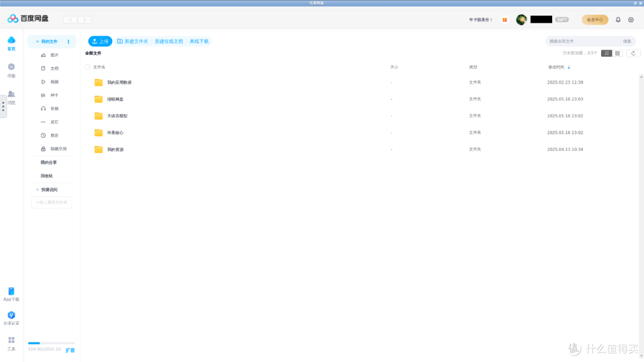Select the 绿联网盘 folder name
Screen dimensions: 644x362
tap(116, 99)
